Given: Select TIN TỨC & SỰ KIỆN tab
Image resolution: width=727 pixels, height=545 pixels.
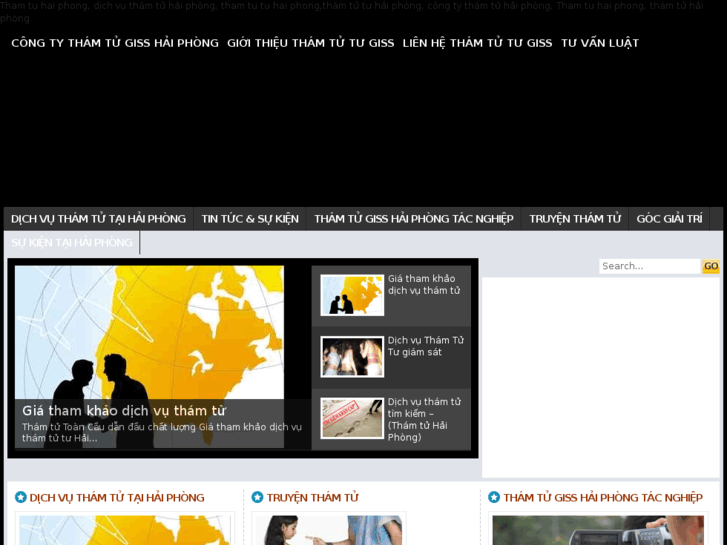Looking at the screenshot, I should pos(250,219).
